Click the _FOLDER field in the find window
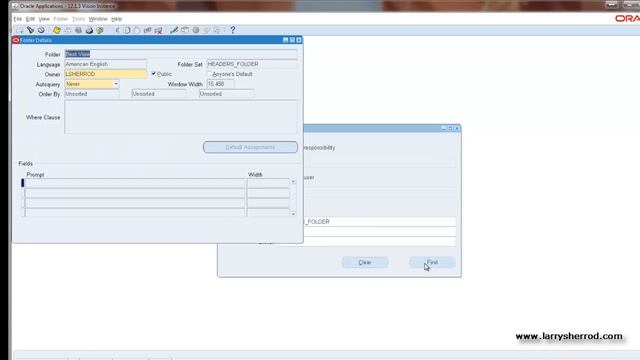The height and width of the screenshot is (360, 640). (380, 222)
